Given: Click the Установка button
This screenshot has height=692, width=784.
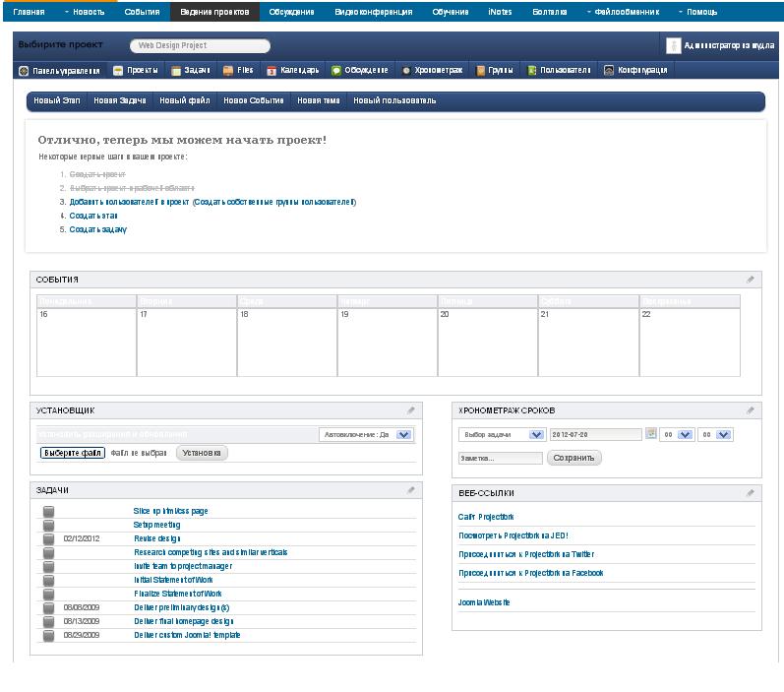Looking at the screenshot, I should coord(202,453).
